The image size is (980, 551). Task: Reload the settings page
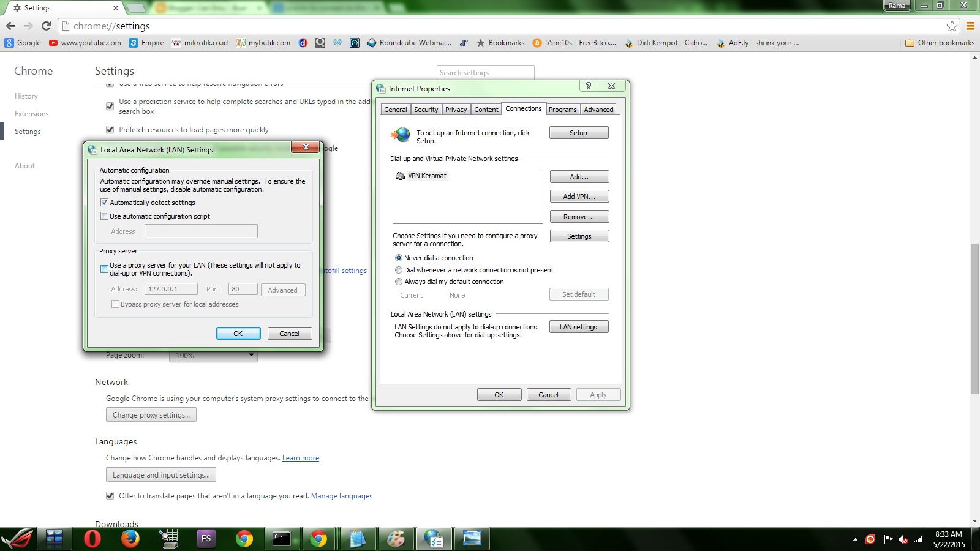coord(46,26)
